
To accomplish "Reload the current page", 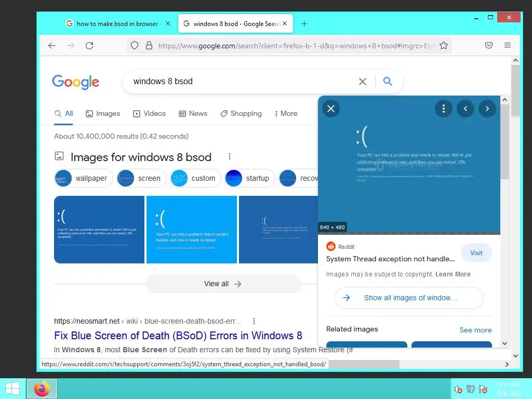I will click(x=89, y=46).
